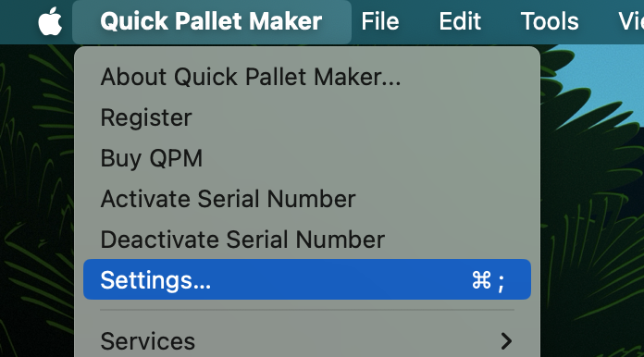Click the palm leaf desktop background
Viewport: 644px width, 357px height.
click(37, 205)
